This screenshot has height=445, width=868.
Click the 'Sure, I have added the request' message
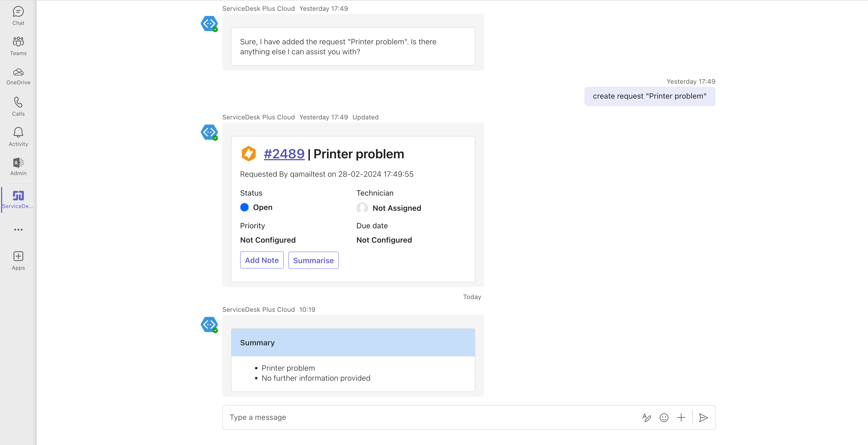[x=353, y=46]
